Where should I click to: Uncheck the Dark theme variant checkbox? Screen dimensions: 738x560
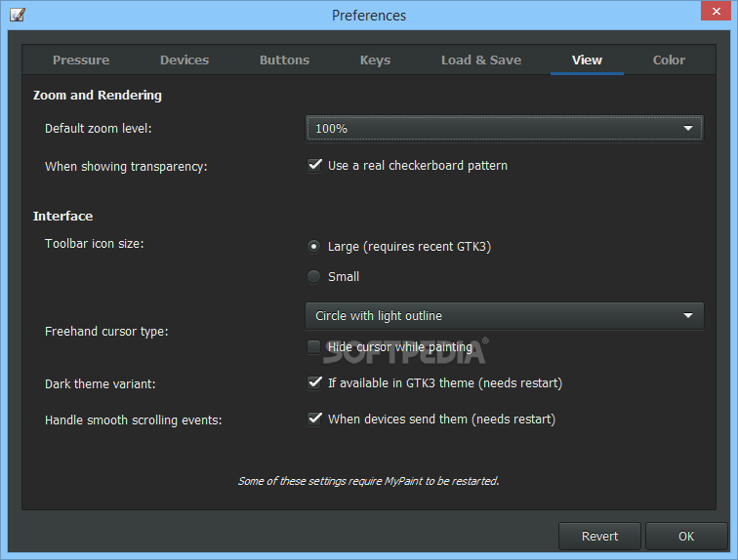coord(314,382)
